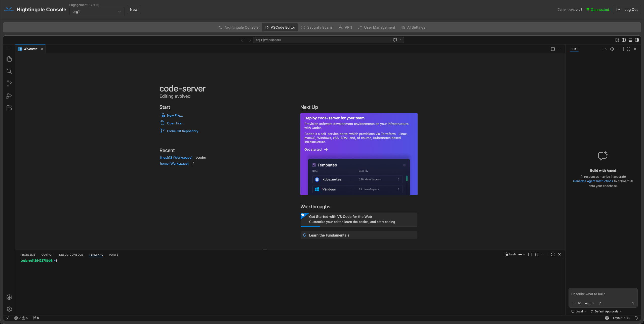Image resolution: width=644 pixels, height=324 pixels.
Task: Split the bash terminal
Action: click(x=530, y=255)
